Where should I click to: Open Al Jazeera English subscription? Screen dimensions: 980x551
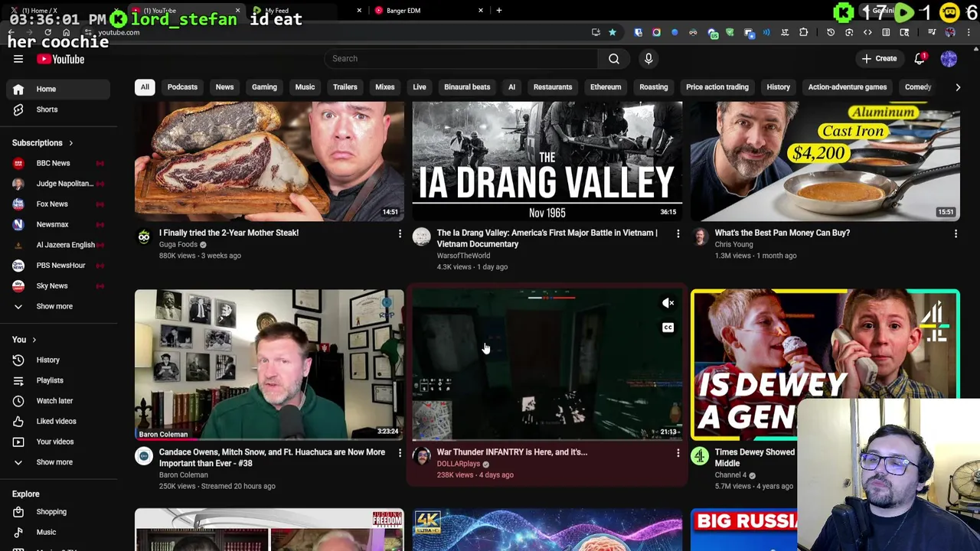coord(58,245)
